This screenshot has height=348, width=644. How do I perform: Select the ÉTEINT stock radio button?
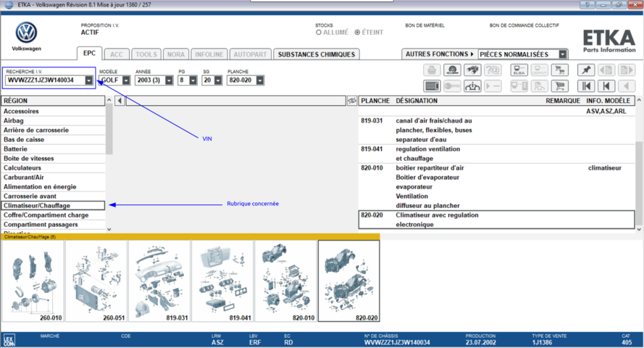[357, 33]
